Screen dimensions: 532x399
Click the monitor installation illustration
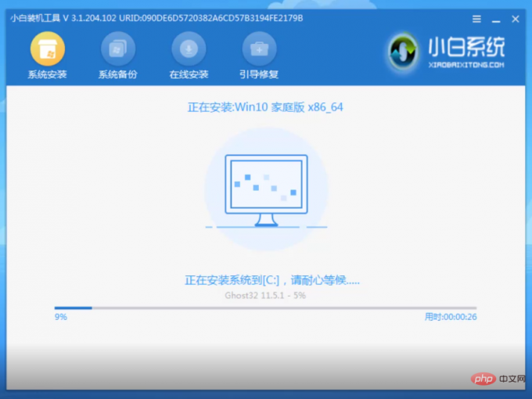266,190
